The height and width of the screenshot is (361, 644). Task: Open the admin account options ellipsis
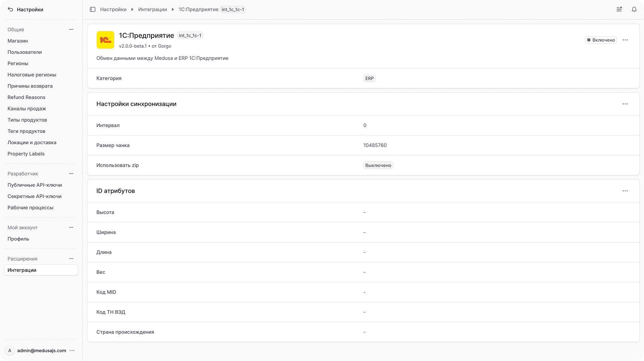pos(72,350)
